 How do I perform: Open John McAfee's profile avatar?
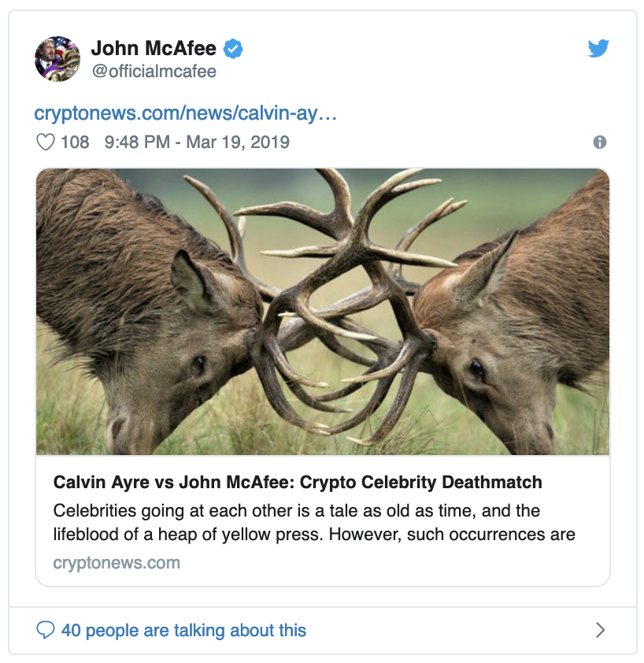click(x=57, y=58)
